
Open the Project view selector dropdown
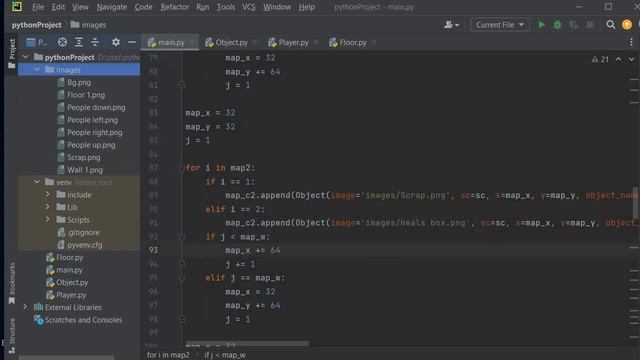click(x=37, y=42)
